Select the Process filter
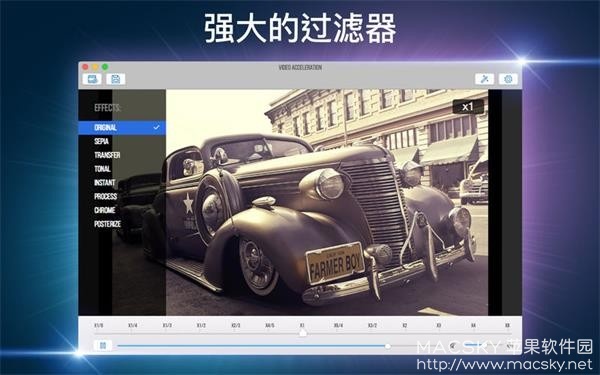Screen dimensions: 600x375 [x=106, y=196]
